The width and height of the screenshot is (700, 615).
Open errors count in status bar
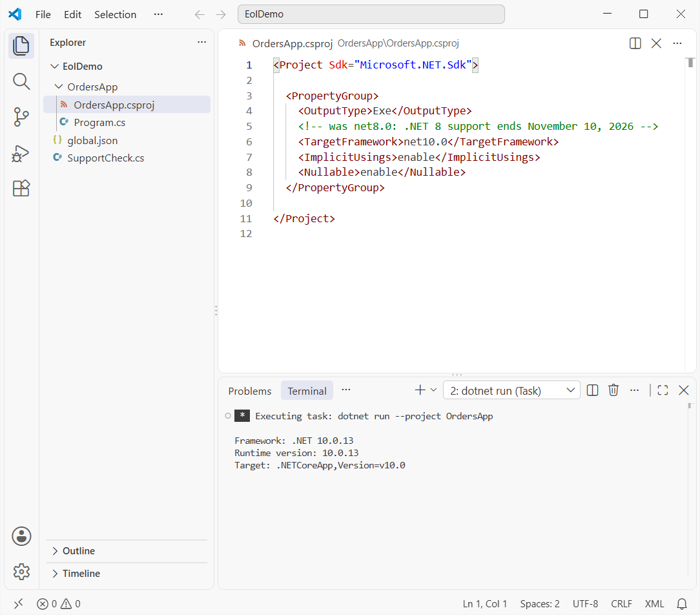coord(47,604)
